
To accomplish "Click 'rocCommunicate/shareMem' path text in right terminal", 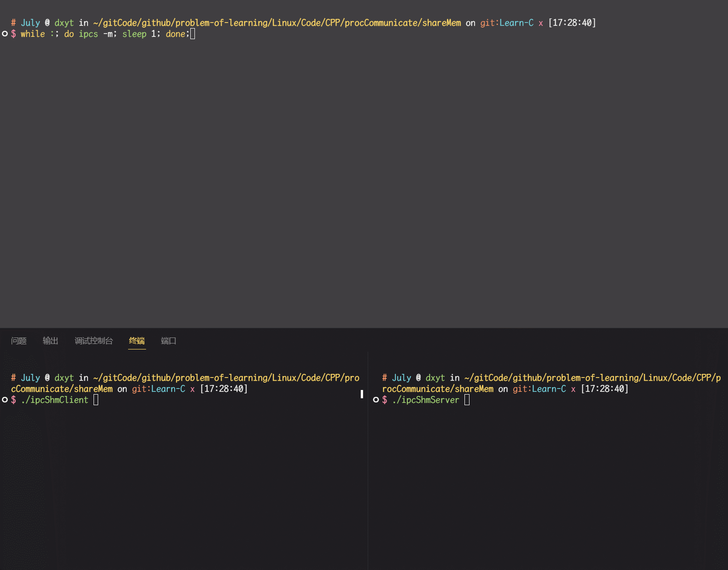I will 438,389.
